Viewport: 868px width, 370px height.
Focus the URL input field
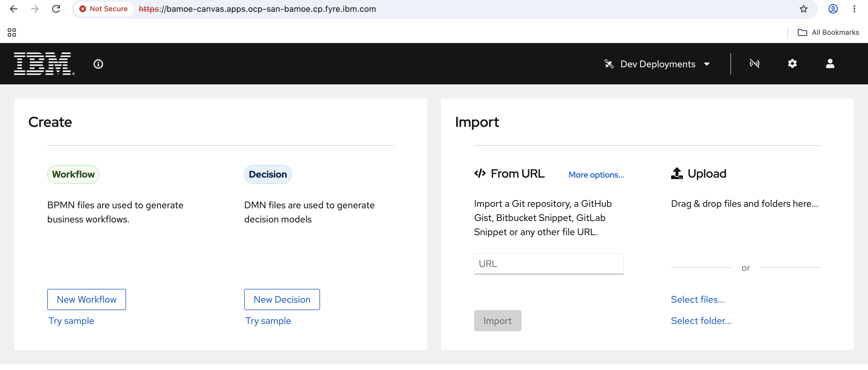coord(549,263)
